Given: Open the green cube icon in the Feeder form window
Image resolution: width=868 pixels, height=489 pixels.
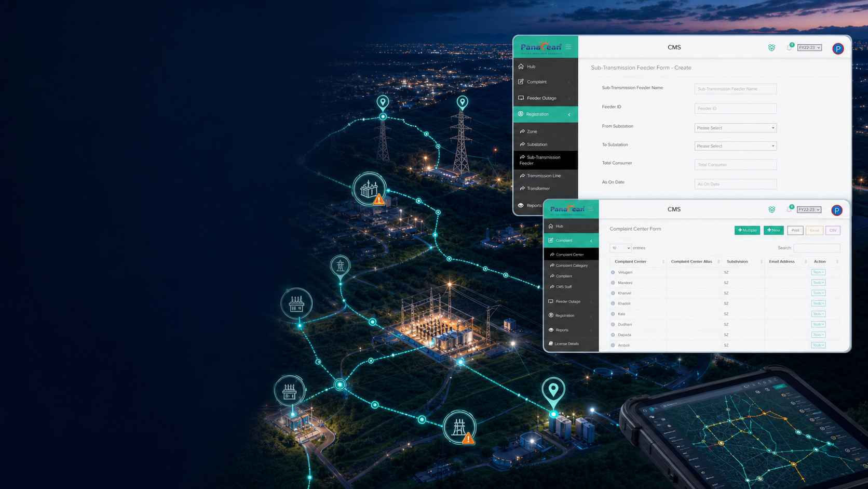Looking at the screenshot, I should (x=771, y=48).
